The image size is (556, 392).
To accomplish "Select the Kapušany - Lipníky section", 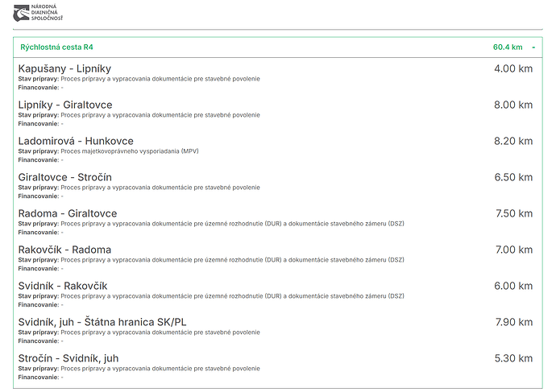I will click(x=64, y=68).
